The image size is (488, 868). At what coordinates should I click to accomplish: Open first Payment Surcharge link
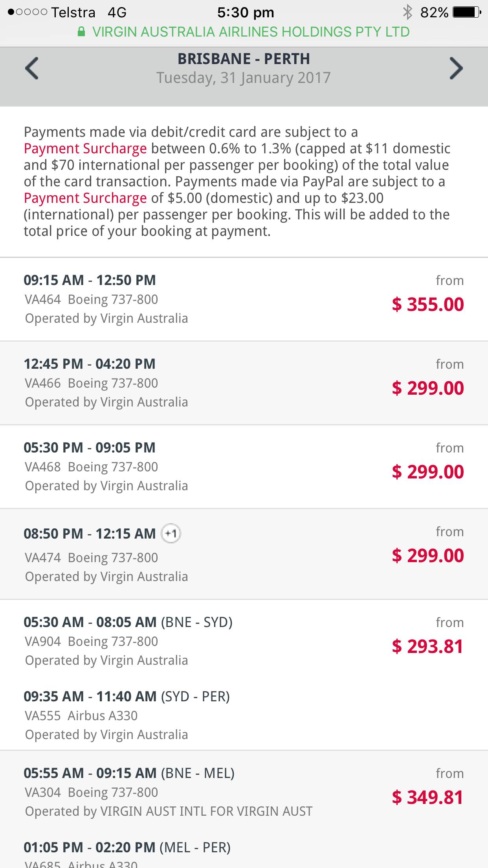point(85,149)
